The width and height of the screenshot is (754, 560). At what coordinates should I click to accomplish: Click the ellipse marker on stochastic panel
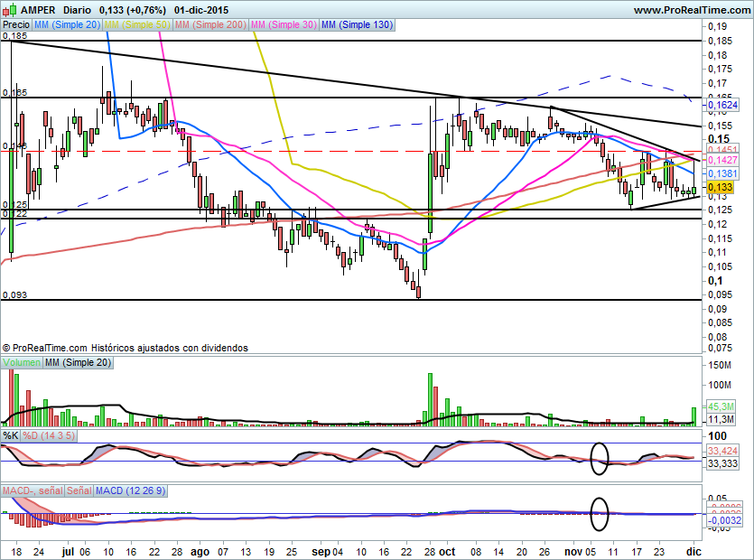pos(599,458)
